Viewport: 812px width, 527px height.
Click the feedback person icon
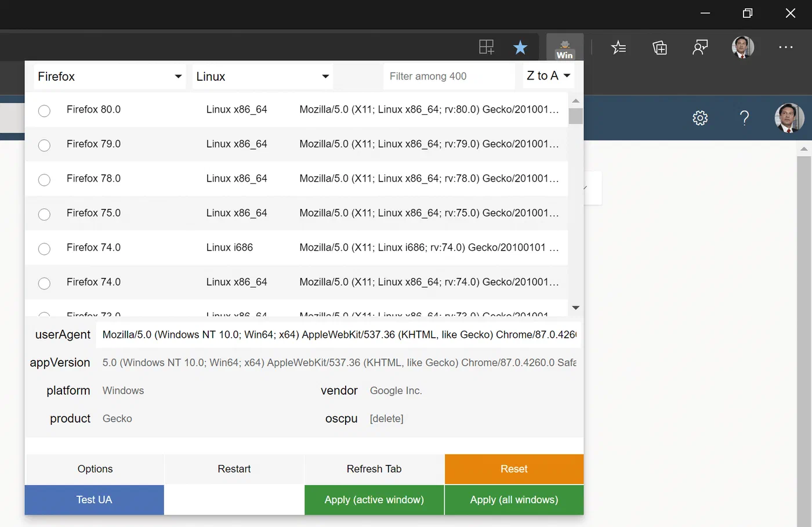[701, 47]
